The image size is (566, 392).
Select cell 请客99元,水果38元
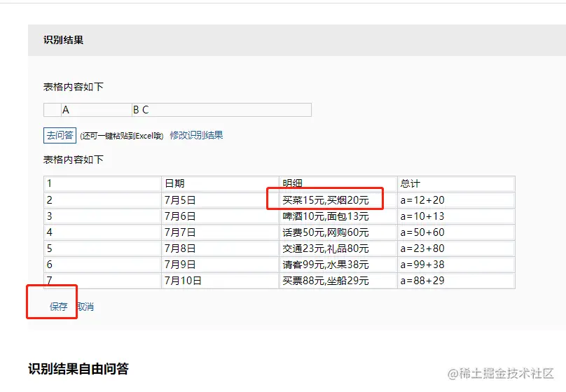pos(338,265)
